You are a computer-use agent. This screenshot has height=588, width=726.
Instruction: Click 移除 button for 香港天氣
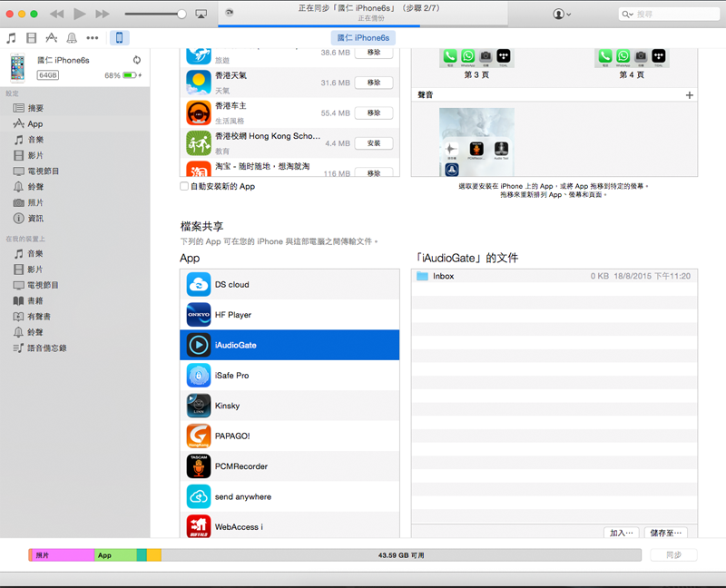click(374, 83)
